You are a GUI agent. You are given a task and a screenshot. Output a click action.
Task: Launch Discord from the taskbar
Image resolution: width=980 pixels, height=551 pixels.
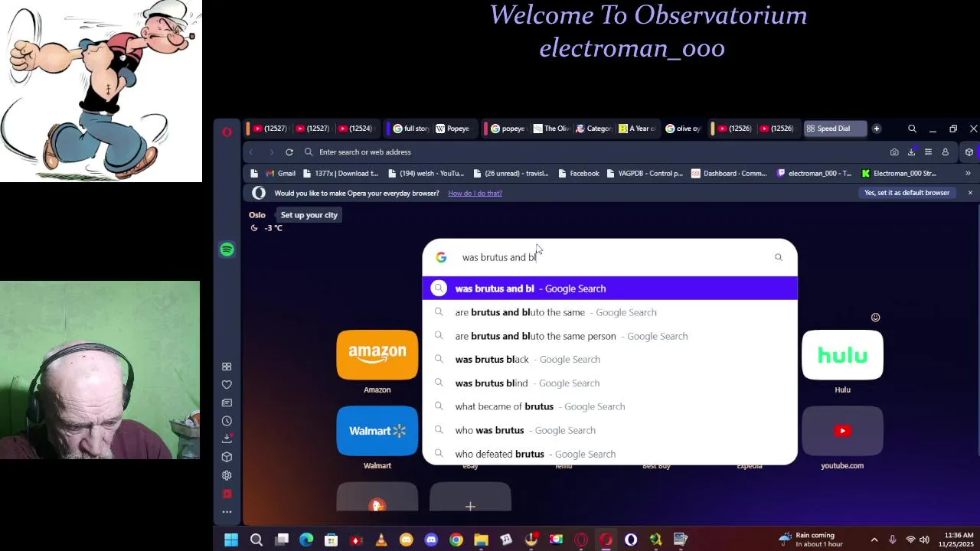point(431,540)
